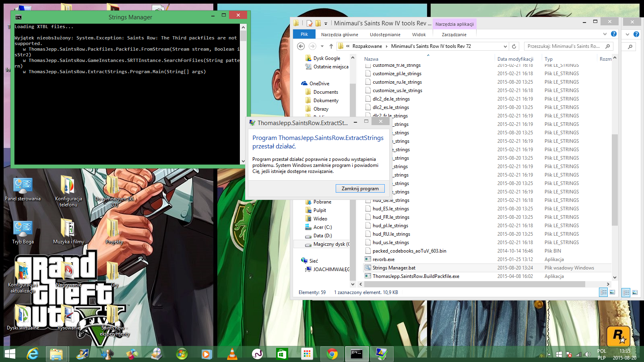Expand the address bar history dropdown
The width and height of the screenshot is (644, 362).
(x=505, y=46)
